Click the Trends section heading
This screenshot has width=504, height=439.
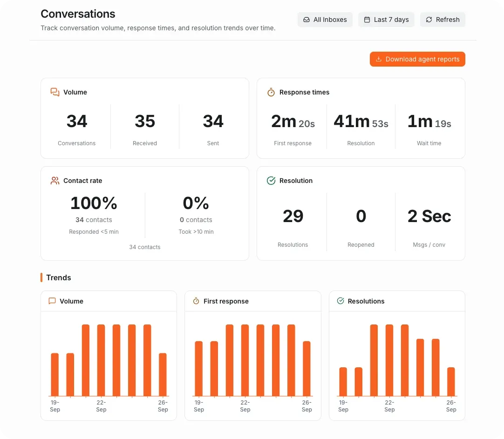(x=59, y=277)
